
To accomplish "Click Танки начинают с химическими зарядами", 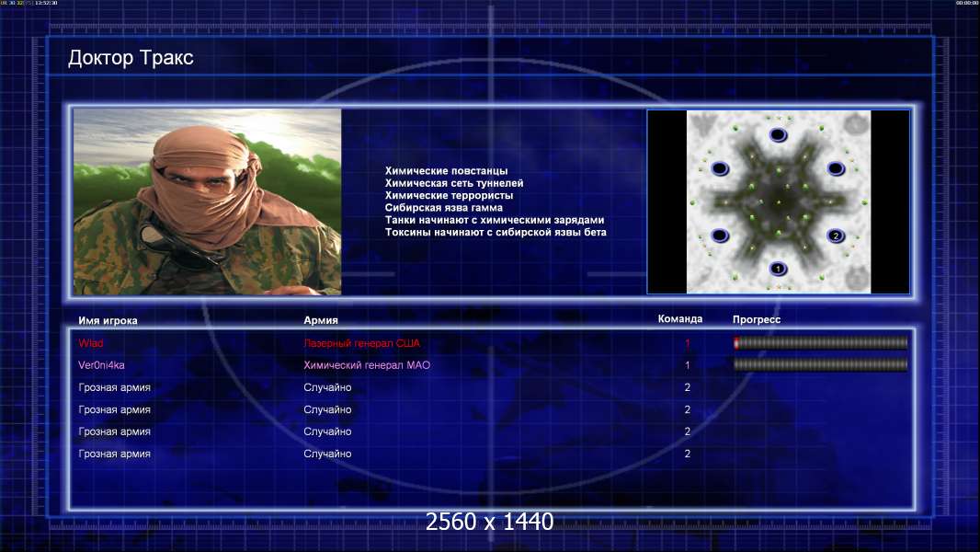I will pos(495,220).
